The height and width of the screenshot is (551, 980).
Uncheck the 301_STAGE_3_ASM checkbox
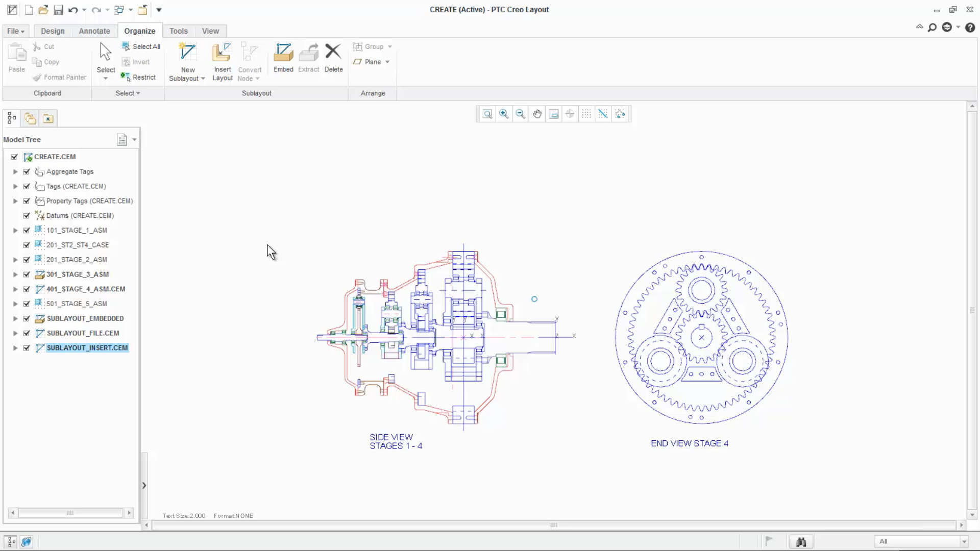27,274
